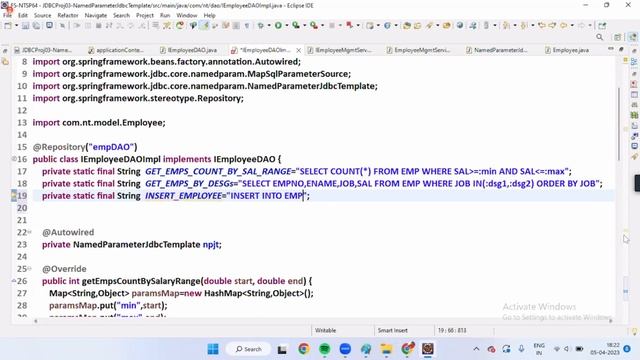Click the Minimize editor area icon
The width and height of the screenshot is (640, 360).
(x=611, y=49)
